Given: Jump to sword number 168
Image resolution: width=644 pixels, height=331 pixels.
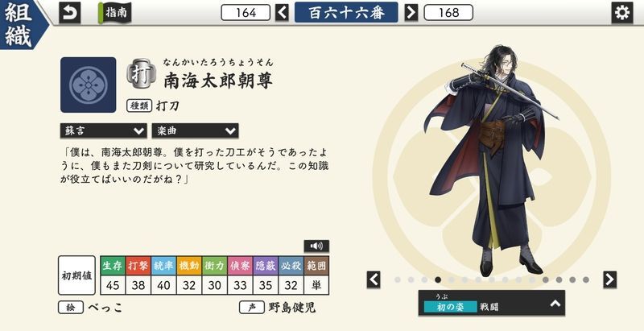Looking at the screenshot, I should [448, 13].
